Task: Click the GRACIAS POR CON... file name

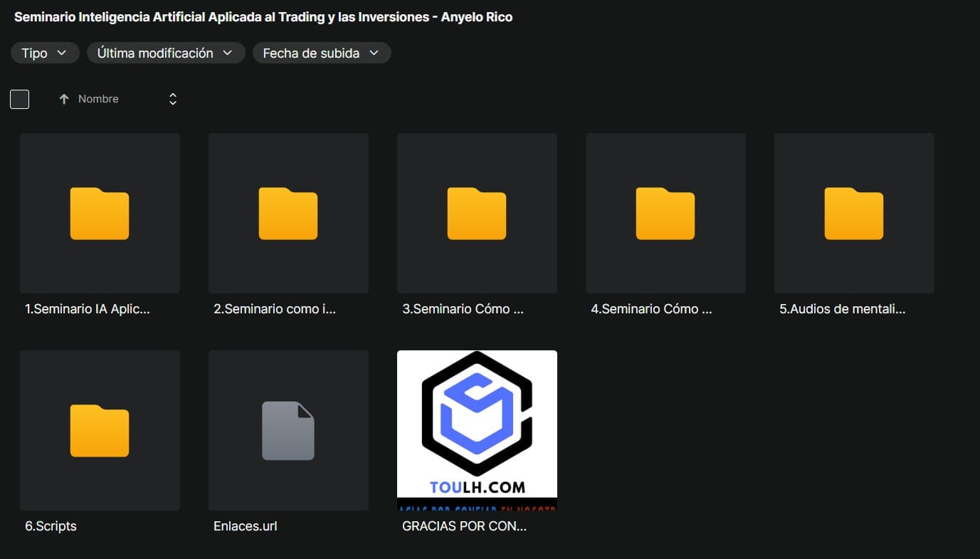Action: 464,526
